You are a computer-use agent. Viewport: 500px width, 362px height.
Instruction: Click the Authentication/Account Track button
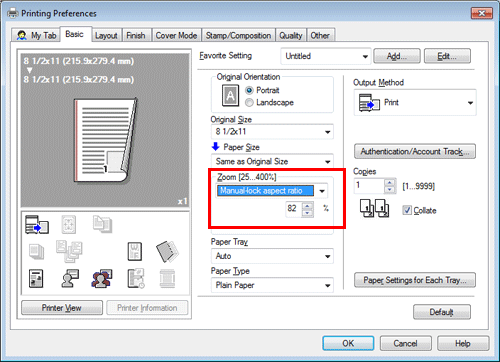pos(415,151)
